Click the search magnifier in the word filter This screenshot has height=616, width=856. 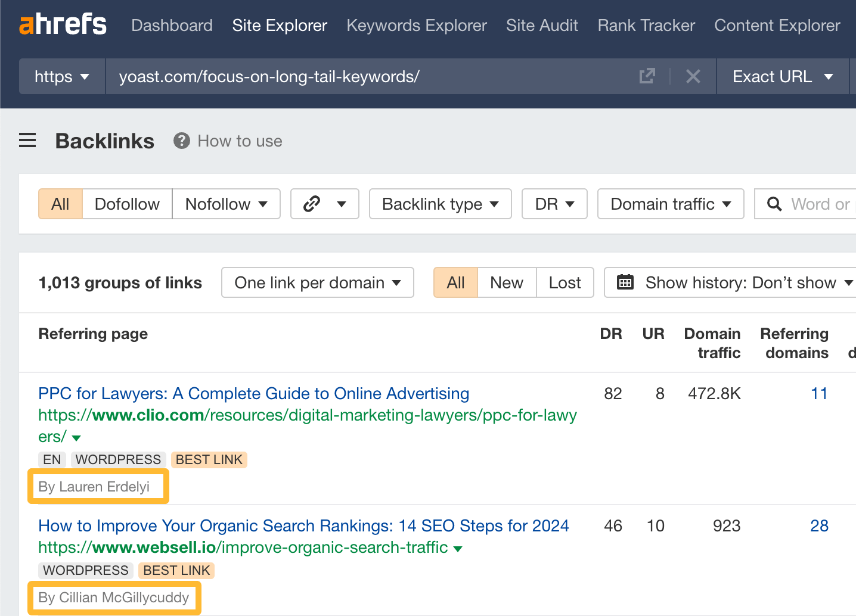click(775, 204)
